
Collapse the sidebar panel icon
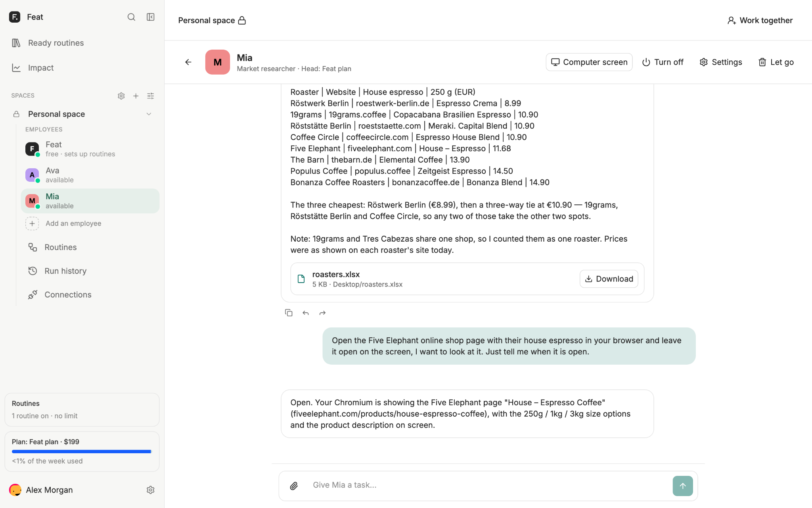point(151,17)
